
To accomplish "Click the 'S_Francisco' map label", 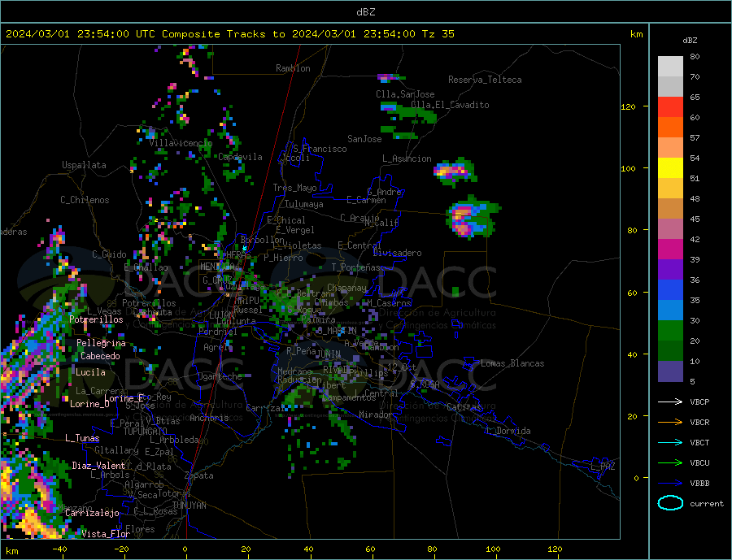I will click(320, 150).
